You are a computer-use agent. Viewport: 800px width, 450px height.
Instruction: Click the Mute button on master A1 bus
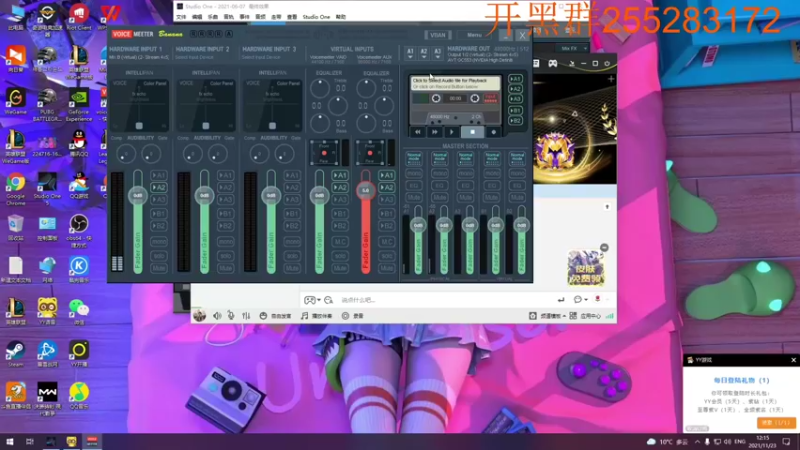click(x=414, y=197)
